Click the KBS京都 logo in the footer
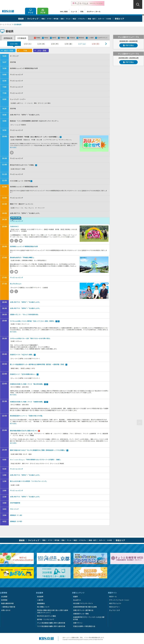 point(46,638)
